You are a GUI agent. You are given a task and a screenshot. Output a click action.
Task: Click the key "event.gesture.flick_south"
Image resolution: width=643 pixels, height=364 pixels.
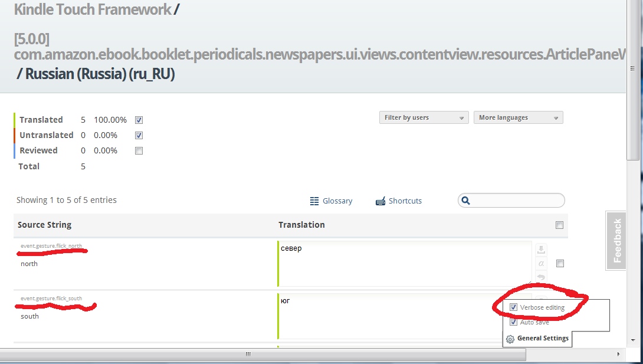coord(51,299)
